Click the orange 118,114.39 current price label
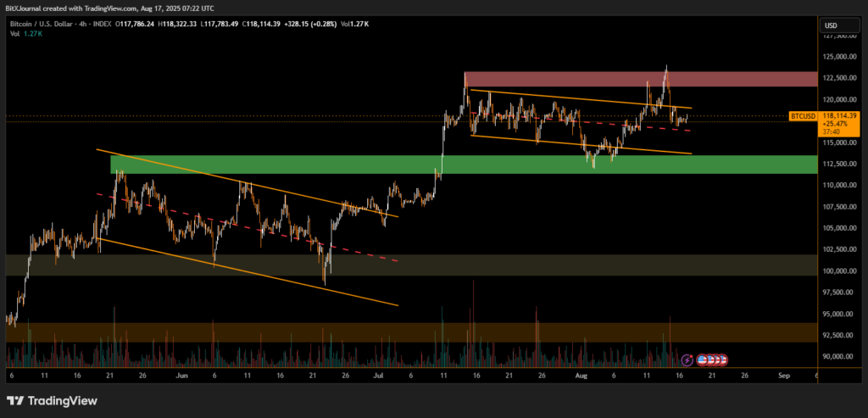868x418 pixels. point(841,115)
